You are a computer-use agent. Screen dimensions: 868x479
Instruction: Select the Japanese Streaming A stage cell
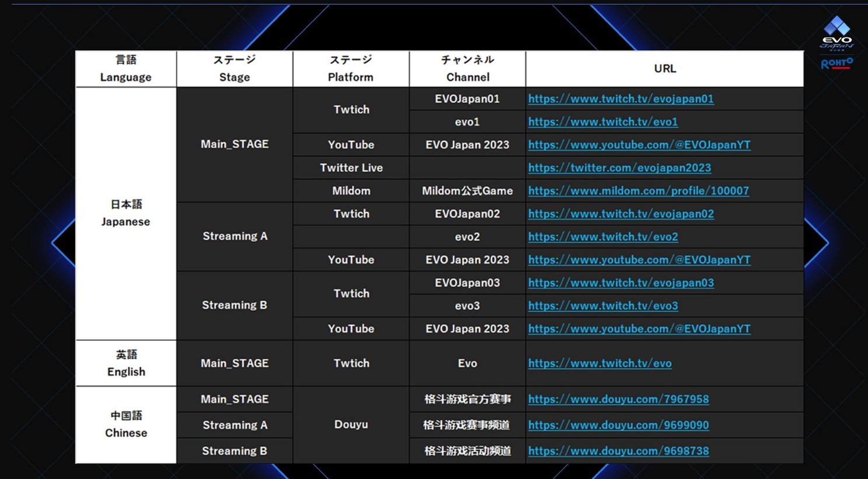(235, 237)
